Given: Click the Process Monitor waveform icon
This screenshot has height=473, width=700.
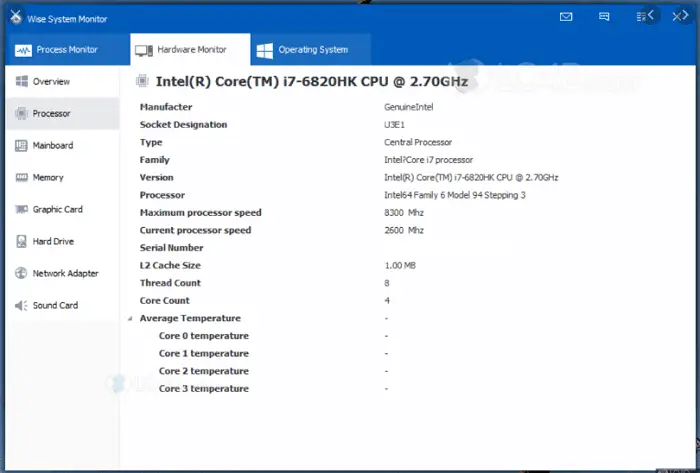Looking at the screenshot, I should (x=23, y=50).
